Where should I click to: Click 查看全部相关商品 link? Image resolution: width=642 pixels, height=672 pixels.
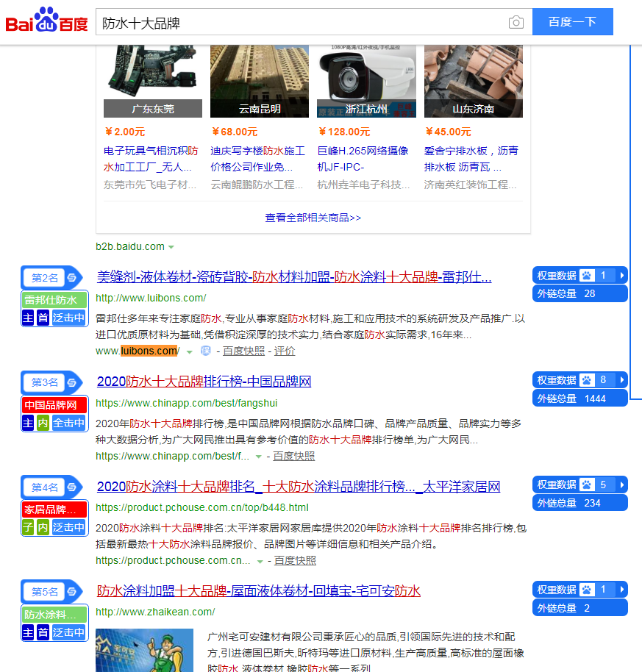tap(313, 218)
